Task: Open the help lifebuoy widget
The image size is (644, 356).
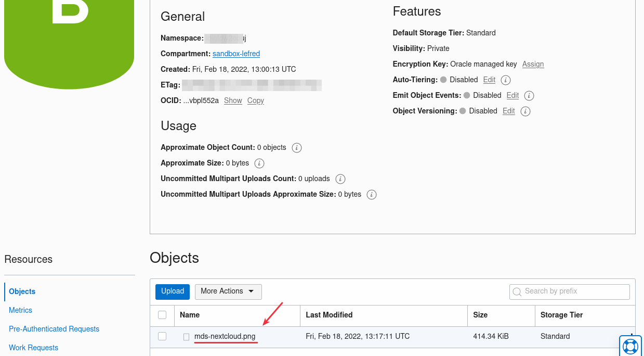Action: coord(631,346)
